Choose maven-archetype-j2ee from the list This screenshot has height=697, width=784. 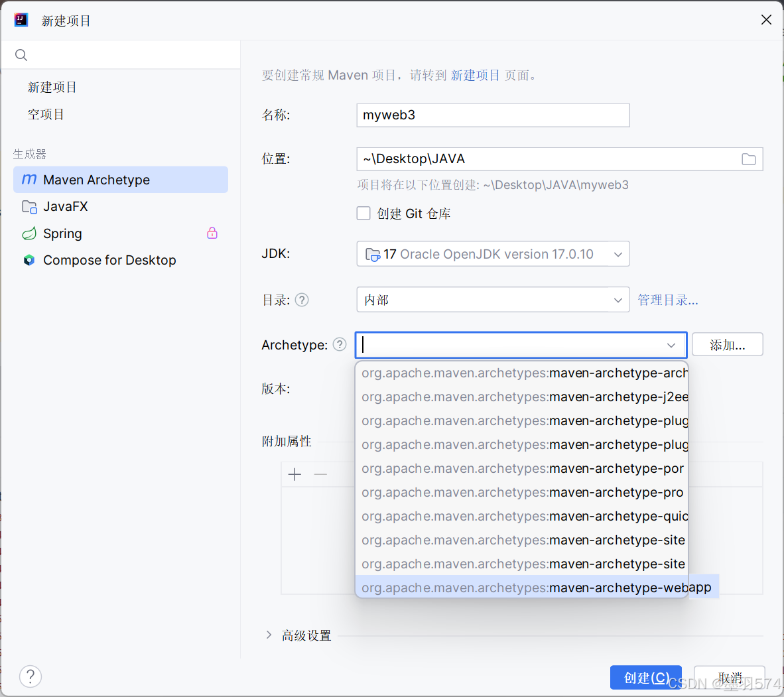[521, 397]
